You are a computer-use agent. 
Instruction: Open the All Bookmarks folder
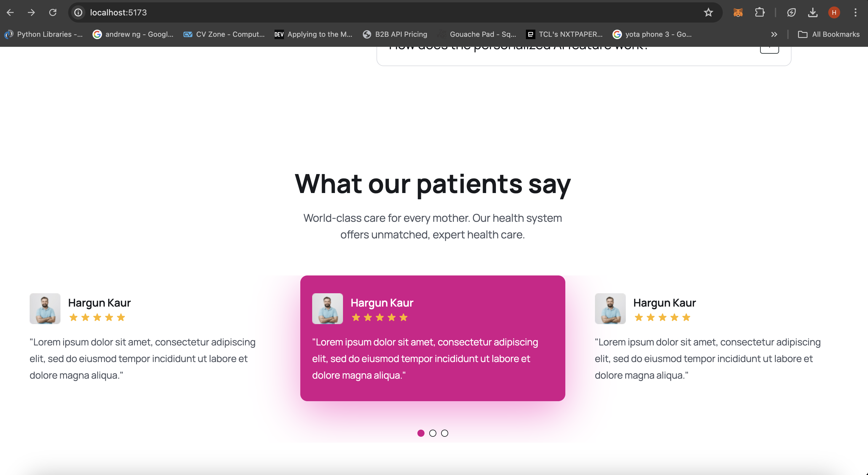(829, 34)
